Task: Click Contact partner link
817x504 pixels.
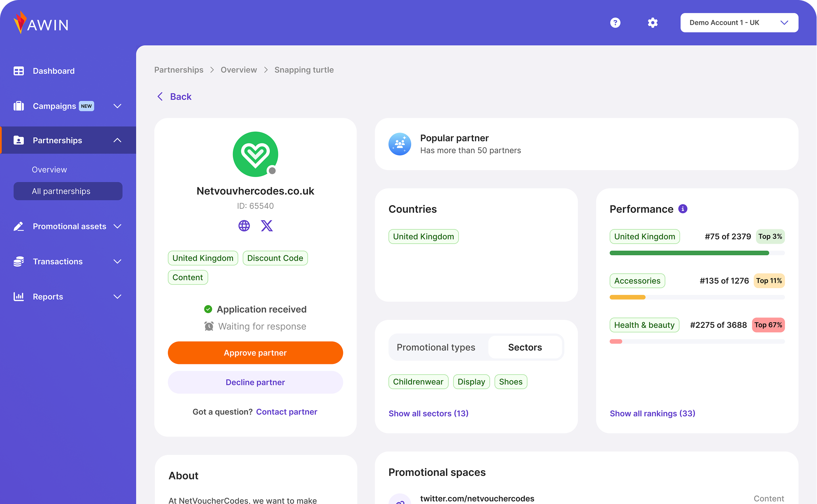Action: pyautogui.click(x=286, y=412)
